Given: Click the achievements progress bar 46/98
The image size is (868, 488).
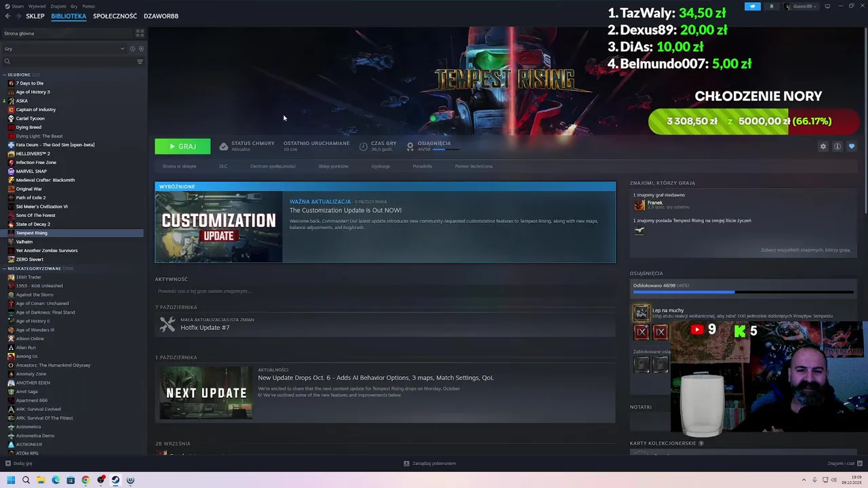Looking at the screenshot, I should coord(743,292).
